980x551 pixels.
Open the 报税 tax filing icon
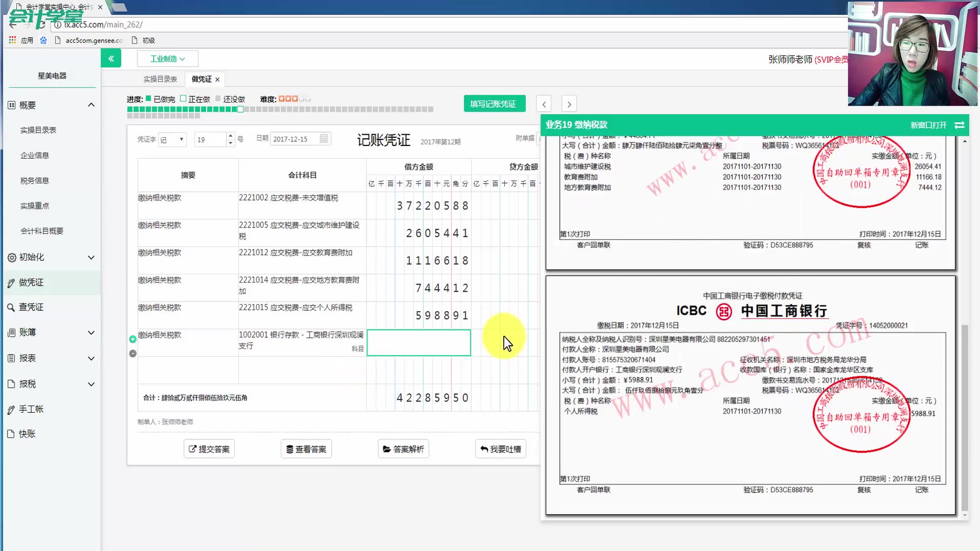tap(11, 384)
